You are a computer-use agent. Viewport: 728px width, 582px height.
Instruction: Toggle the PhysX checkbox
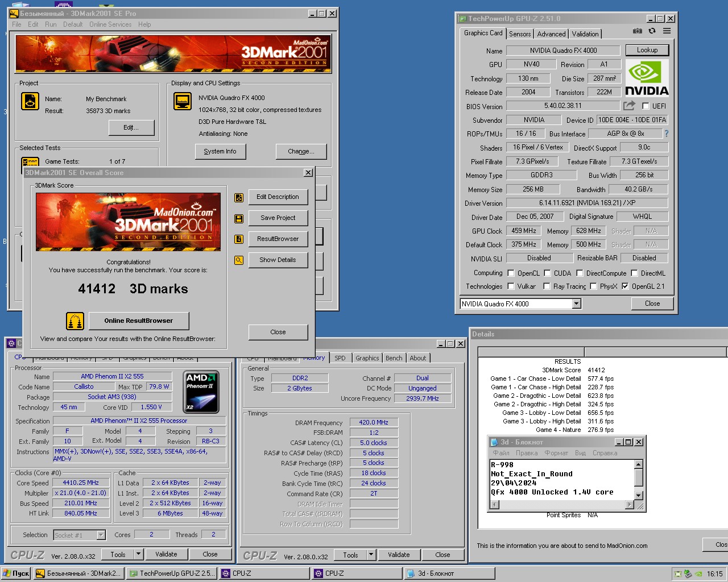click(593, 286)
